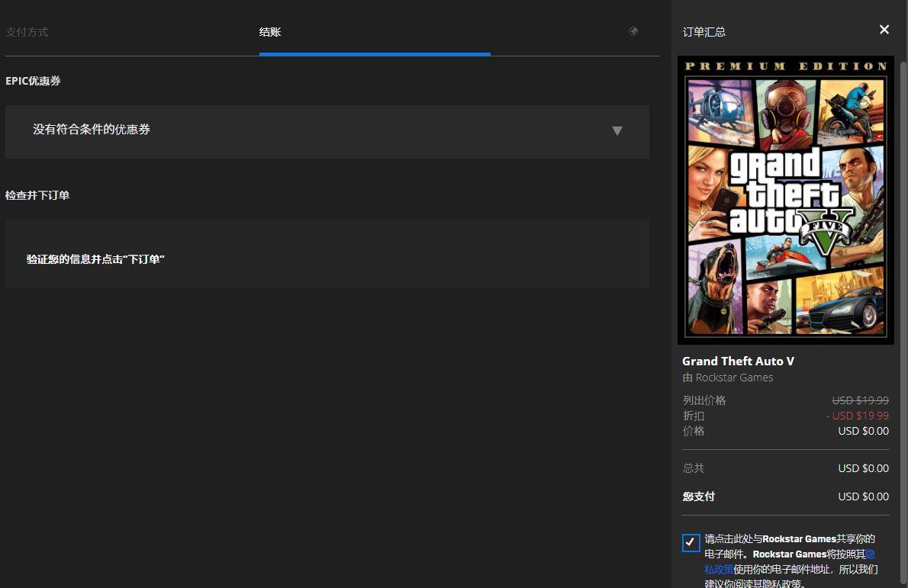Open the 没有符合条件的优惠券 coupon selector
Image resolution: width=908 pixels, height=588 pixels.
pyautogui.click(x=305, y=131)
